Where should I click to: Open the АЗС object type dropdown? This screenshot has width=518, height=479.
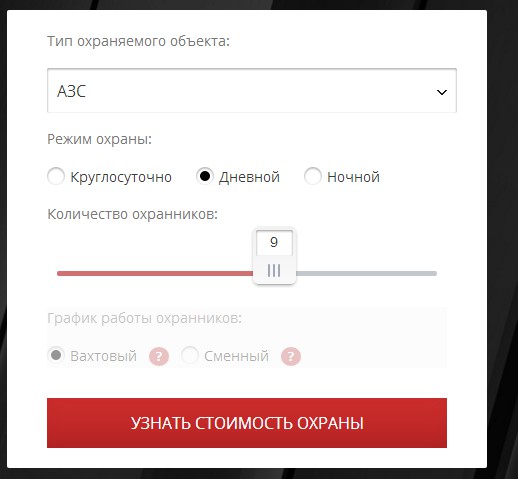click(x=252, y=91)
